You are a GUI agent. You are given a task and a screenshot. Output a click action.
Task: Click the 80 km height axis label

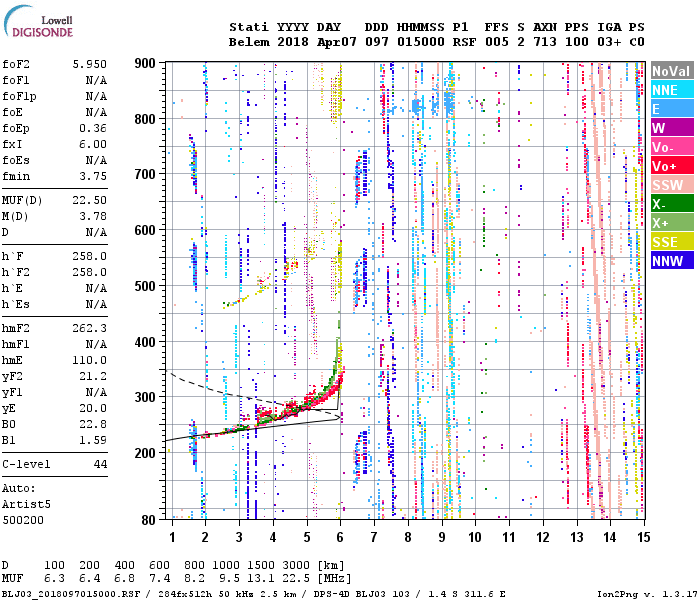point(149,520)
